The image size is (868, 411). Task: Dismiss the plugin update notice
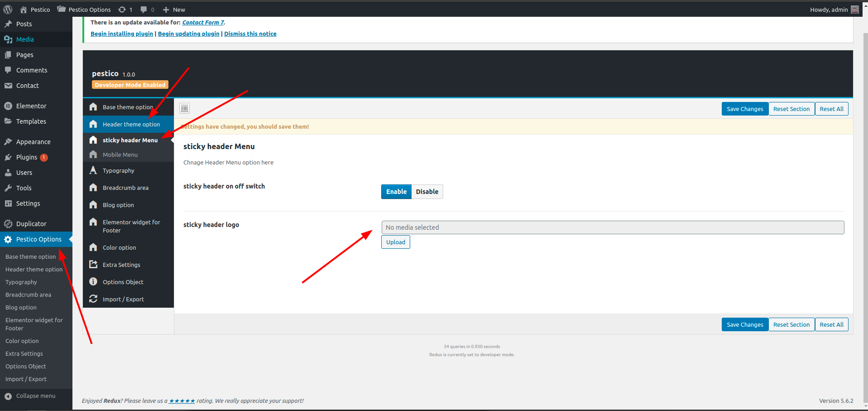tap(250, 34)
